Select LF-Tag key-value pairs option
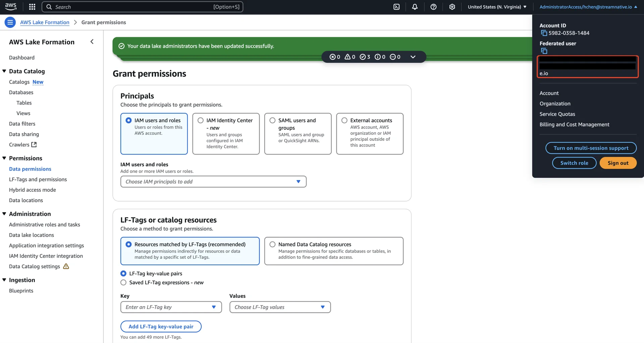 coord(123,274)
